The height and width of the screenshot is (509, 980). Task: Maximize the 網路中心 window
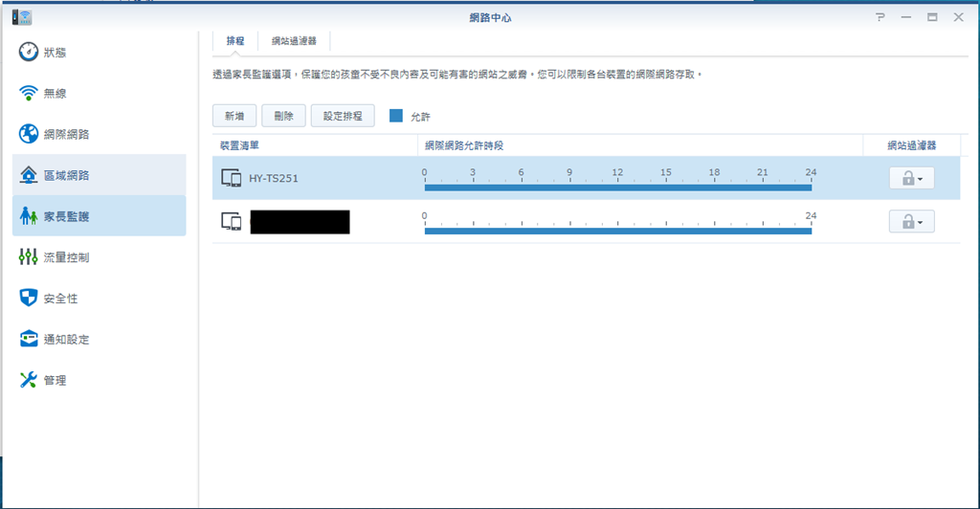(932, 17)
